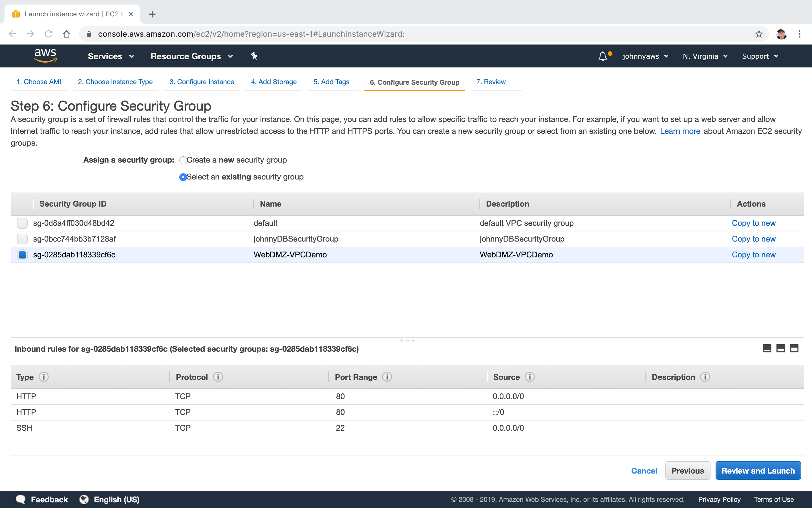Reload the page with refresh icon
The width and height of the screenshot is (812, 508).
pos(49,34)
